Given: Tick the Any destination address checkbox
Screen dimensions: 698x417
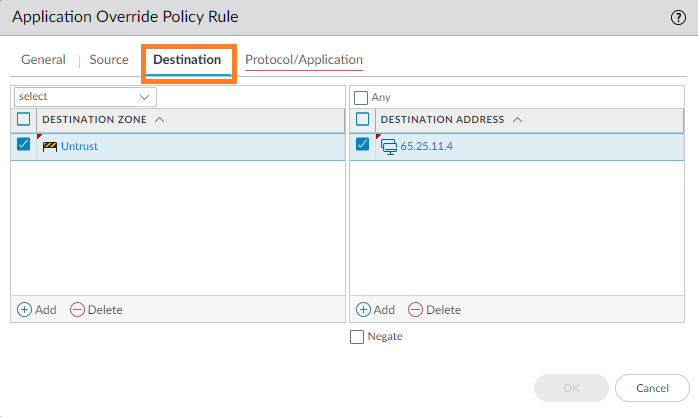Looking at the screenshot, I should pyautogui.click(x=361, y=98).
